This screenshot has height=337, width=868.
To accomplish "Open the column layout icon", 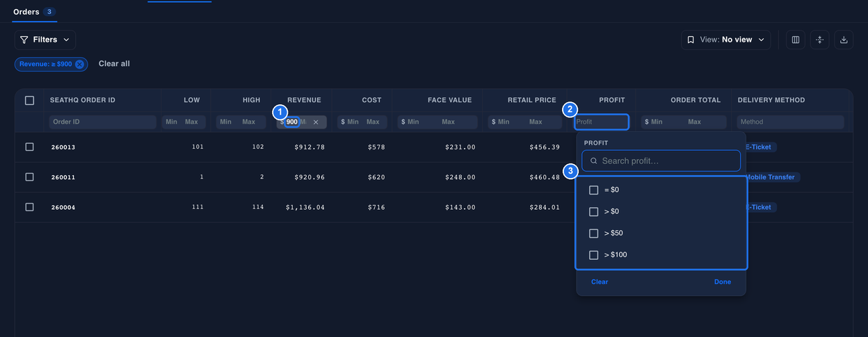I will pos(796,40).
